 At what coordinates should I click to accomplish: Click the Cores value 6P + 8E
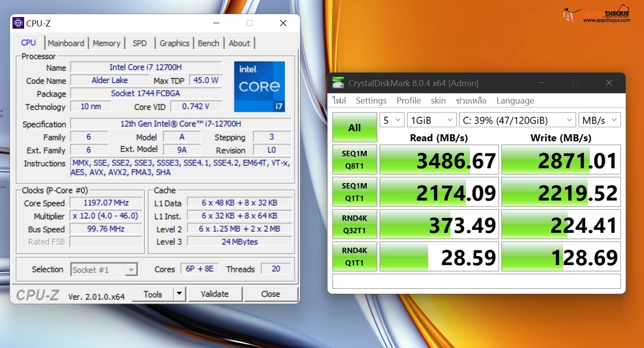[200, 269]
